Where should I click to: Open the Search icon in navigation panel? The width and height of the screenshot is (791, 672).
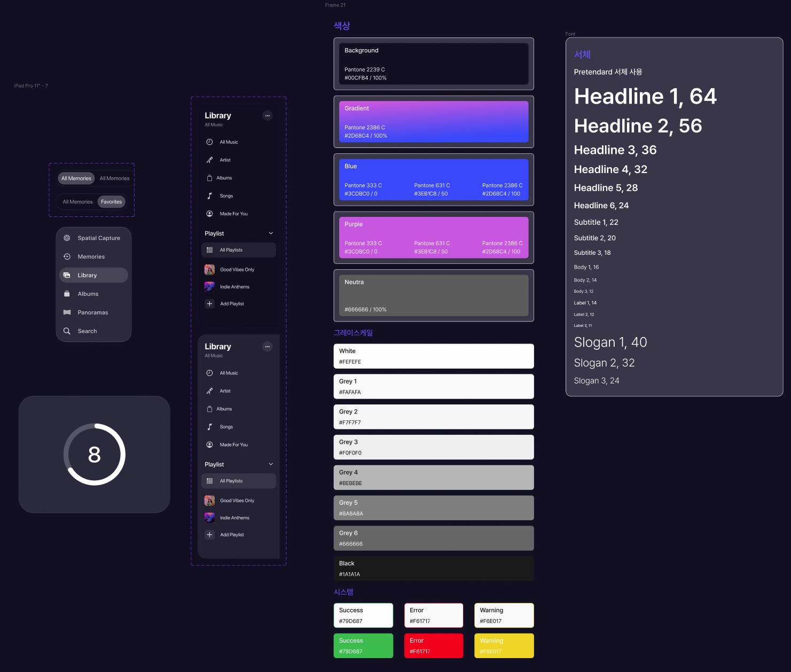(x=67, y=331)
